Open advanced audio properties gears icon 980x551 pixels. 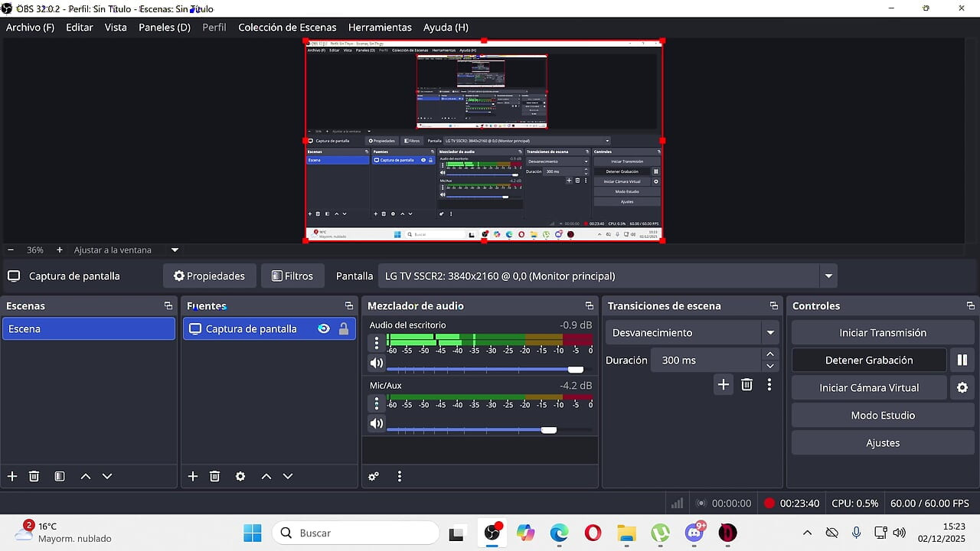click(x=374, y=476)
